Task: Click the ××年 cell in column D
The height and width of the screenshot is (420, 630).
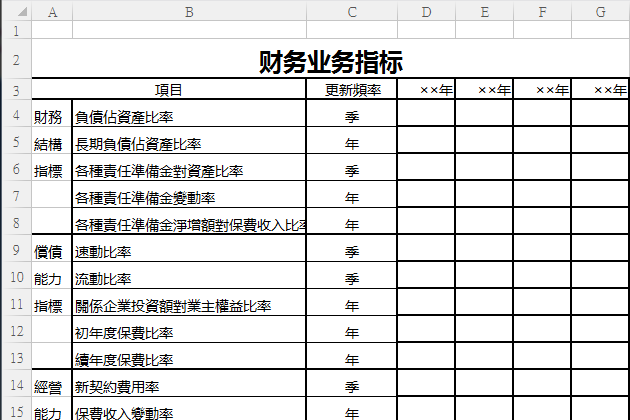Action: (427, 90)
